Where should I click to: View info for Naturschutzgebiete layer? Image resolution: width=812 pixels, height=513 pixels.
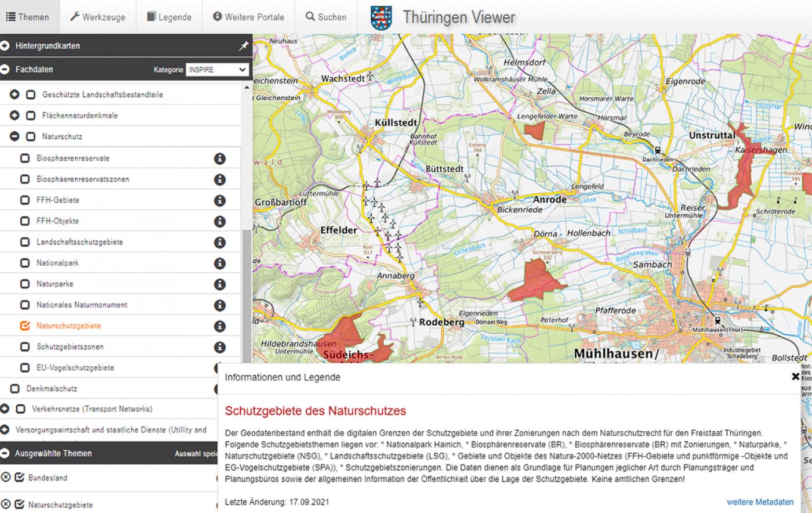[220, 327]
